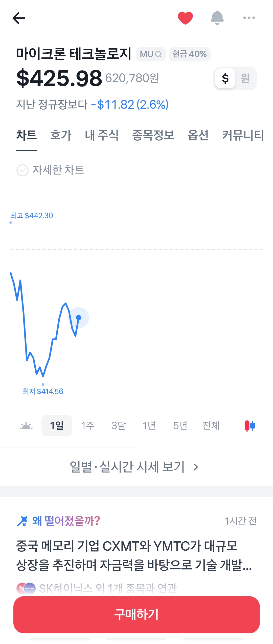The width and height of the screenshot is (273, 644).
Task: Switch to candlestick chart icon
Action: pyautogui.click(x=250, y=425)
